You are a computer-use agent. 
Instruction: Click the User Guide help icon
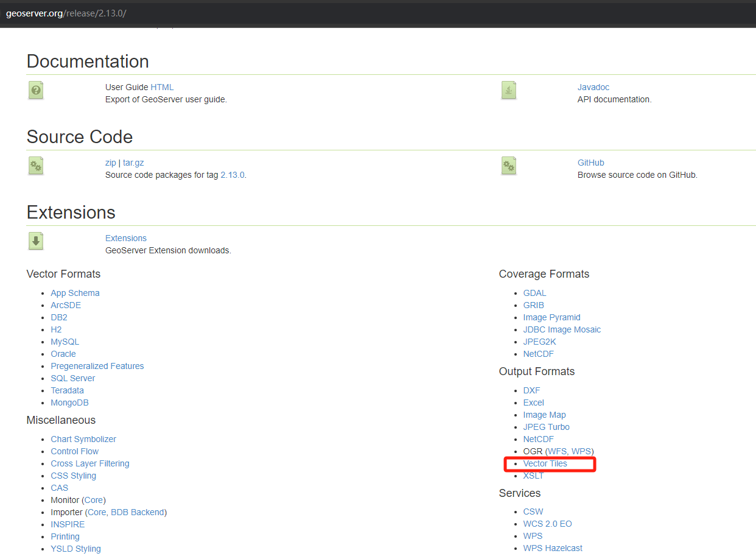click(36, 90)
